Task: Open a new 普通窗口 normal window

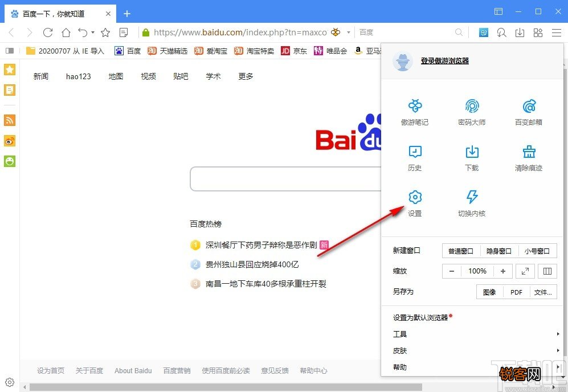Action: [x=461, y=251]
